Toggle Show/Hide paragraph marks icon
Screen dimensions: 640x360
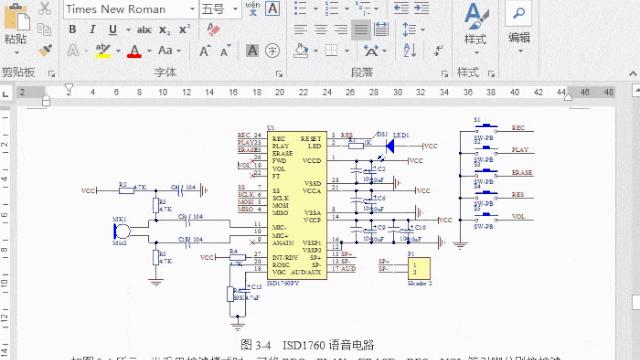click(x=438, y=51)
